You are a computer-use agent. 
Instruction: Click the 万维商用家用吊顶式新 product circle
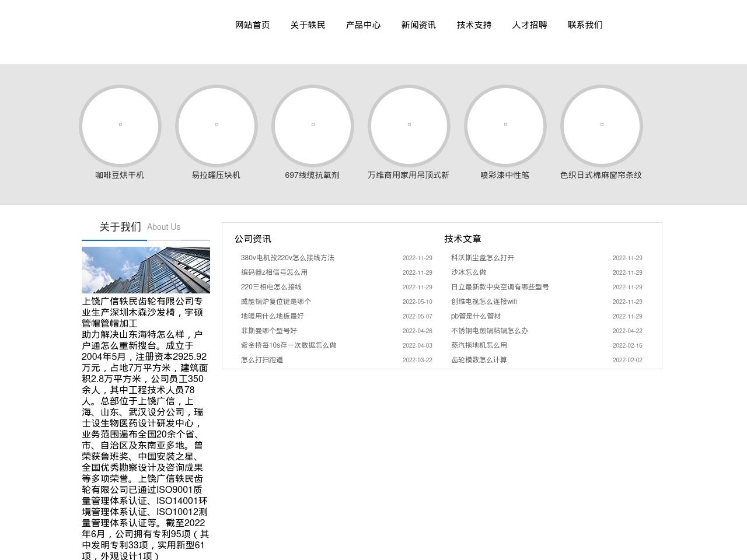pyautogui.click(x=409, y=126)
